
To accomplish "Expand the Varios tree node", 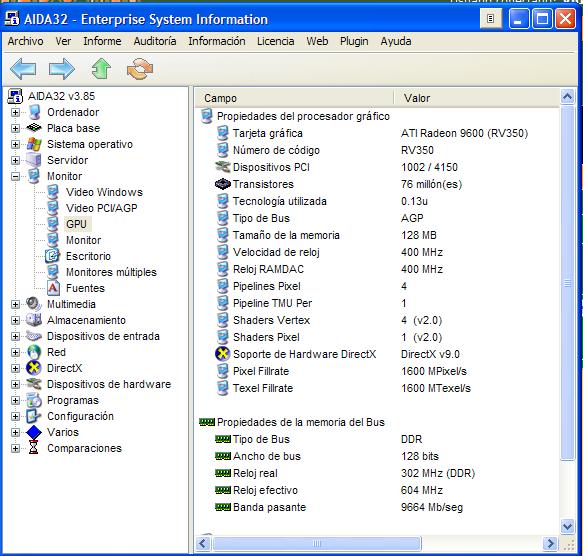I will point(15,432).
